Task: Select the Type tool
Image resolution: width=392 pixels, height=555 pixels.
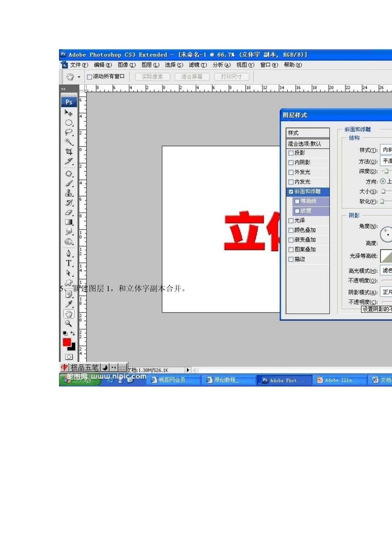Action: (68, 263)
